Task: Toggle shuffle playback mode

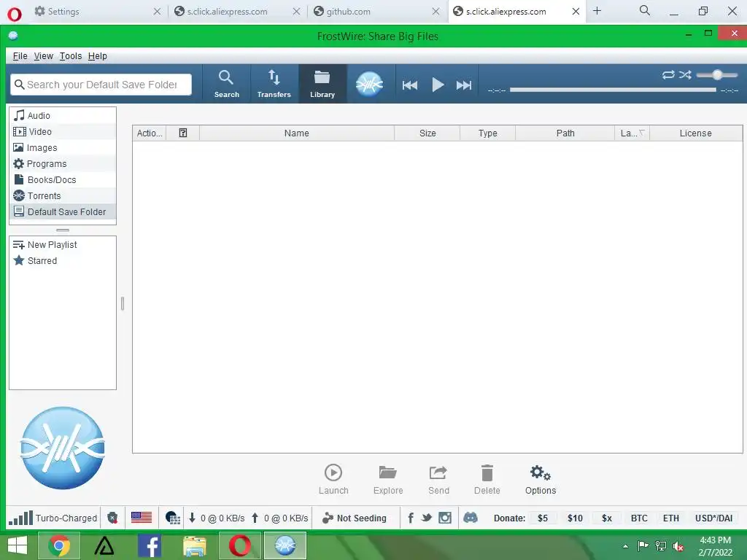Action: [x=685, y=75]
